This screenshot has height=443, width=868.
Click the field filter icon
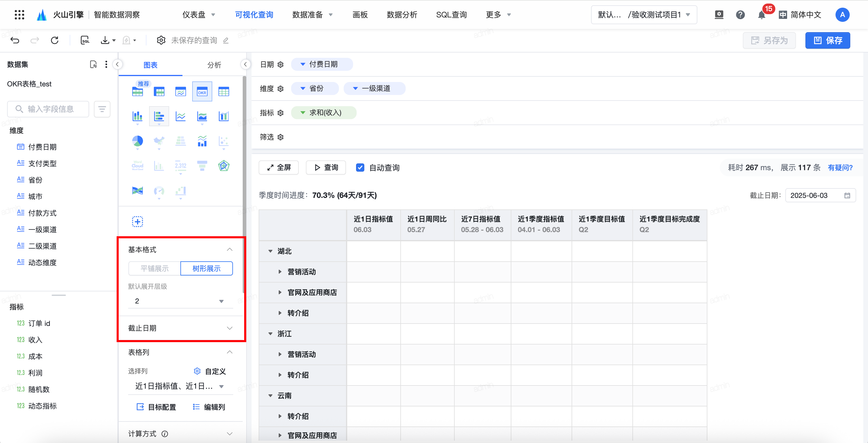(102, 109)
